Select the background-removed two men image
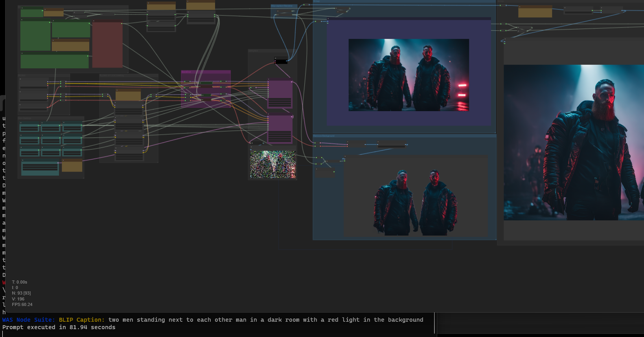The image size is (644, 337). [x=415, y=202]
